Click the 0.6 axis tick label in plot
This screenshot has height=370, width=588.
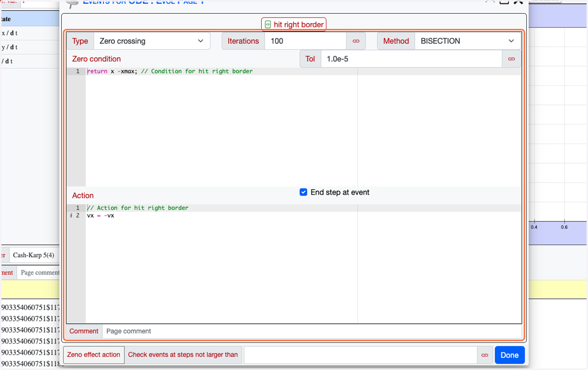564,227
